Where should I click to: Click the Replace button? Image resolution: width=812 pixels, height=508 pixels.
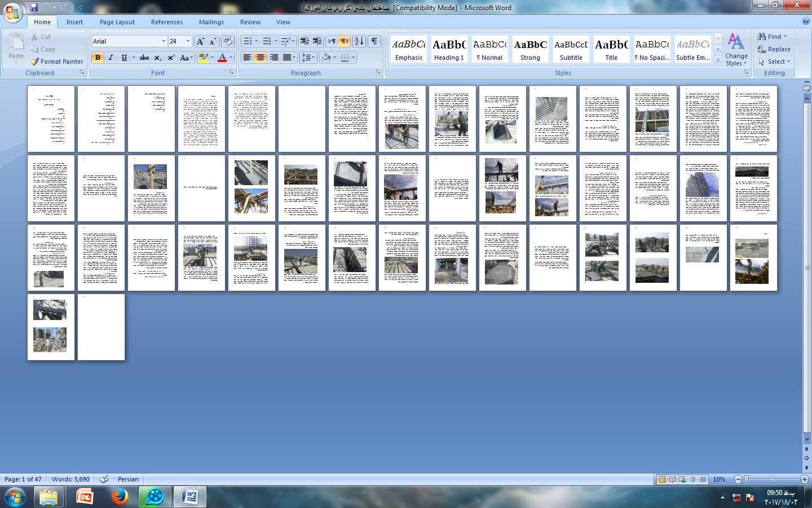tap(774, 49)
